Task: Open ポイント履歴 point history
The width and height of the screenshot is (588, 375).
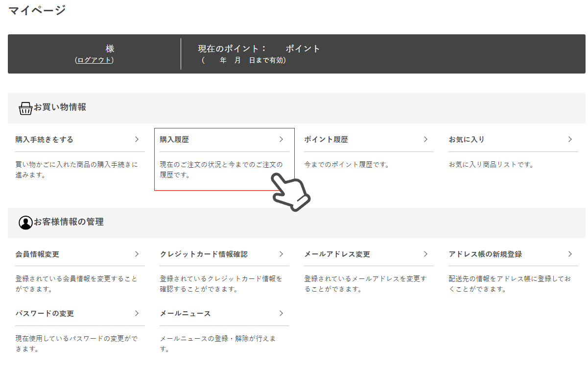Action: 326,140
